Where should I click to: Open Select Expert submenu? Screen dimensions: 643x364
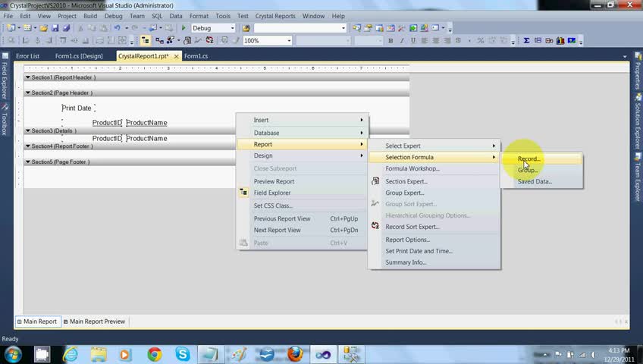(x=434, y=146)
